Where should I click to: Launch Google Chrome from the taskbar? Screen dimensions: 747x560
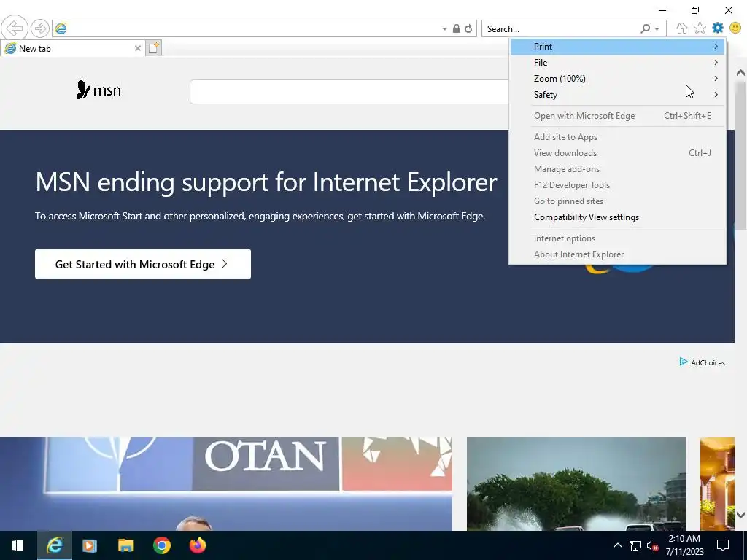[x=161, y=545]
